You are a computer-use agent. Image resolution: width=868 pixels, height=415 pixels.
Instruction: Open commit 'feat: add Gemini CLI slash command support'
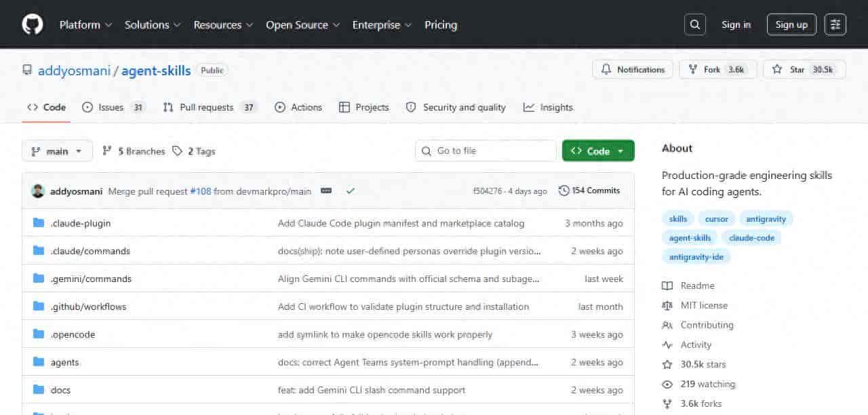click(372, 390)
